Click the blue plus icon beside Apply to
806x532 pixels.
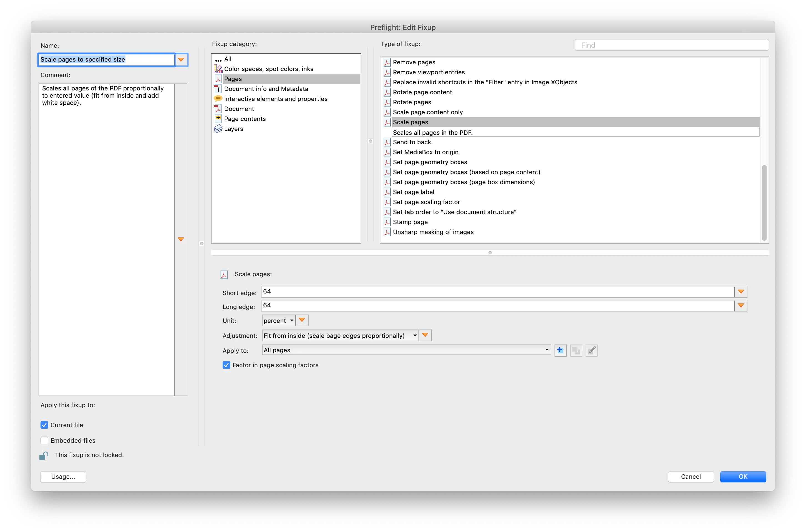click(560, 350)
